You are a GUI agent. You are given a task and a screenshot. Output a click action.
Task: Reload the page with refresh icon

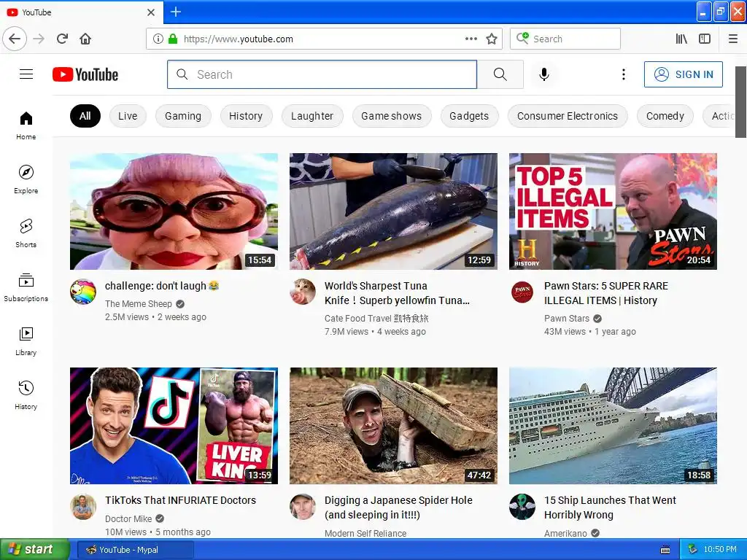[x=63, y=39]
